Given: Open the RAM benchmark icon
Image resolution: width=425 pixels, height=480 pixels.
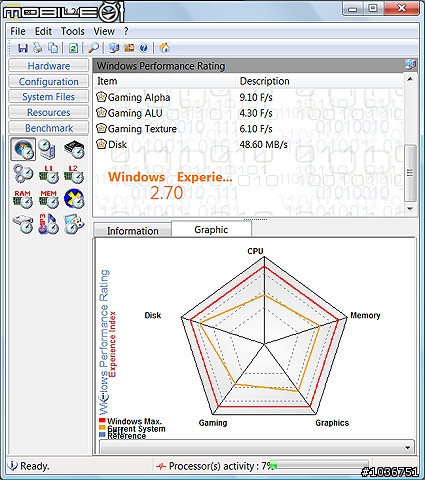Looking at the screenshot, I should 23,199.
